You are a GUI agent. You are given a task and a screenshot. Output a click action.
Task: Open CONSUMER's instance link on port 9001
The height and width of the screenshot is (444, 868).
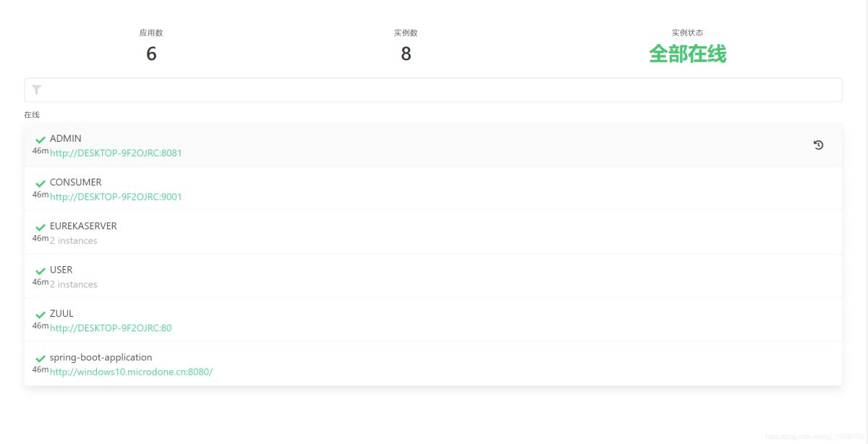(x=115, y=197)
